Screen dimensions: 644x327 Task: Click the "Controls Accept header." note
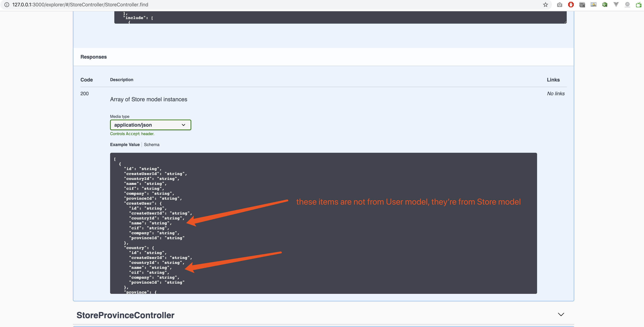(x=132, y=134)
